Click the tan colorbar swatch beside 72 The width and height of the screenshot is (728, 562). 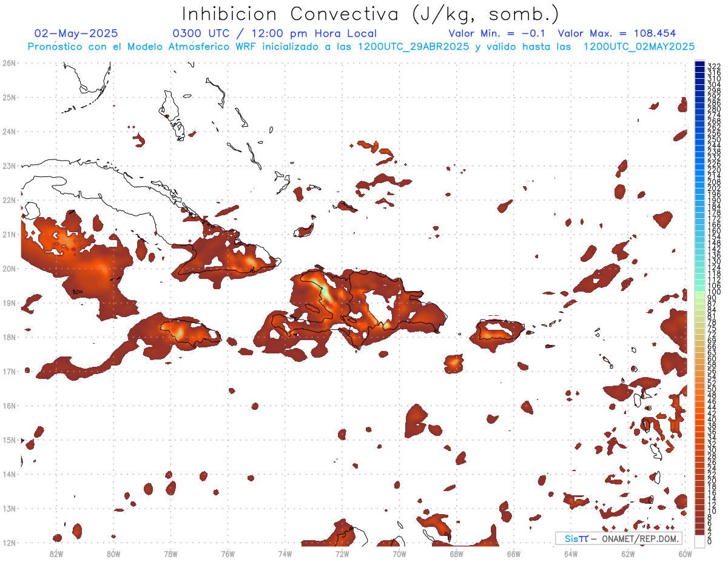click(699, 337)
